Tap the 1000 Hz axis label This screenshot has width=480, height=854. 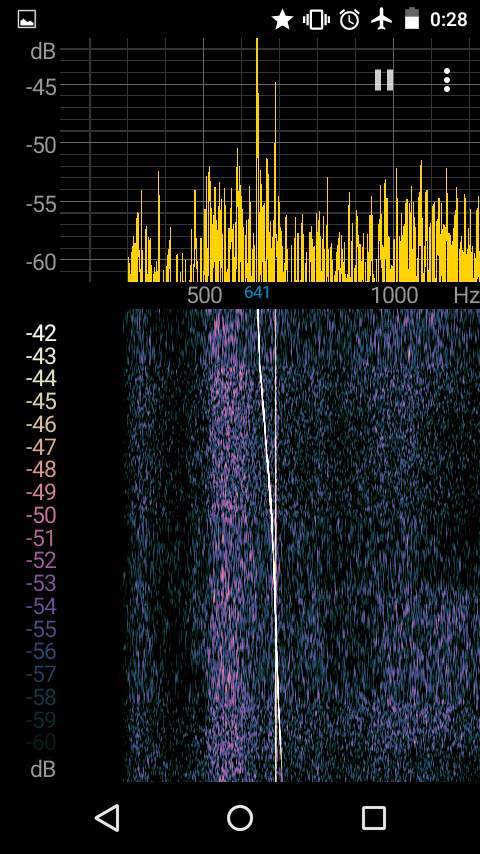394,295
